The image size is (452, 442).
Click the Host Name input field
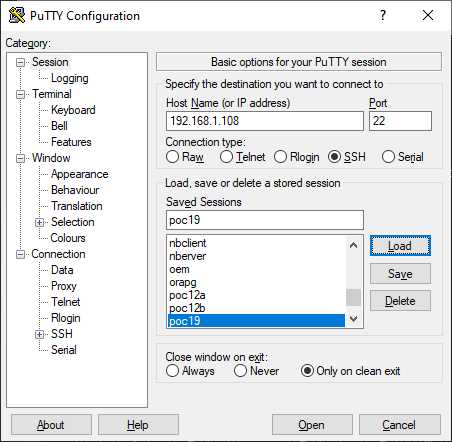tap(265, 121)
